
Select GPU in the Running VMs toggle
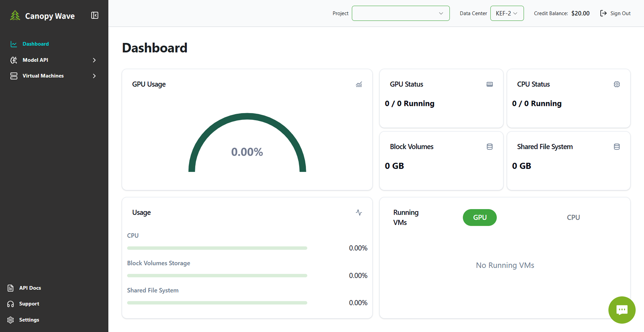tap(479, 217)
